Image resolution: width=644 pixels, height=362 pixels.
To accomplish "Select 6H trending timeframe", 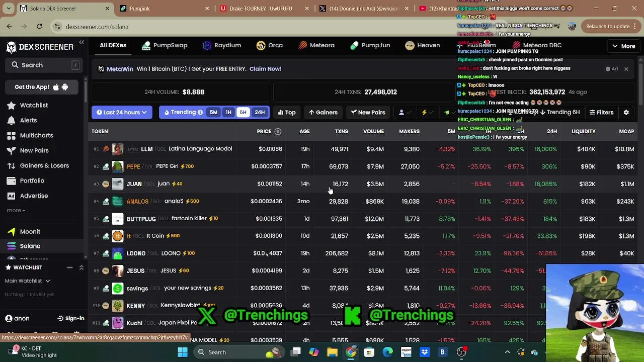I will (243, 113).
